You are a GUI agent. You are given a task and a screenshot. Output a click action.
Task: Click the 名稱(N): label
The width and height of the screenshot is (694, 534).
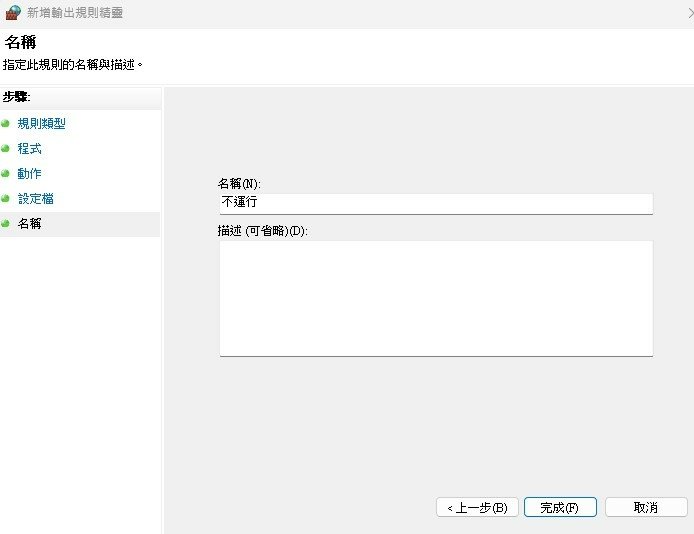coord(239,184)
